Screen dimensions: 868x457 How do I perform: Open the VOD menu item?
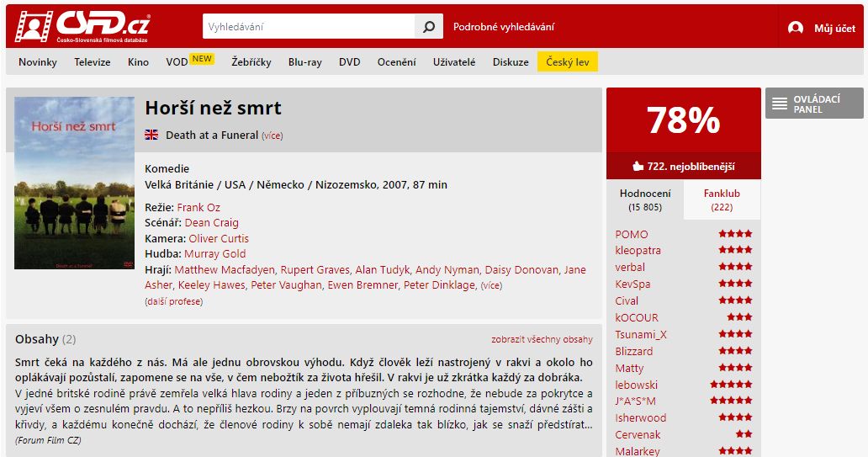coord(177,62)
